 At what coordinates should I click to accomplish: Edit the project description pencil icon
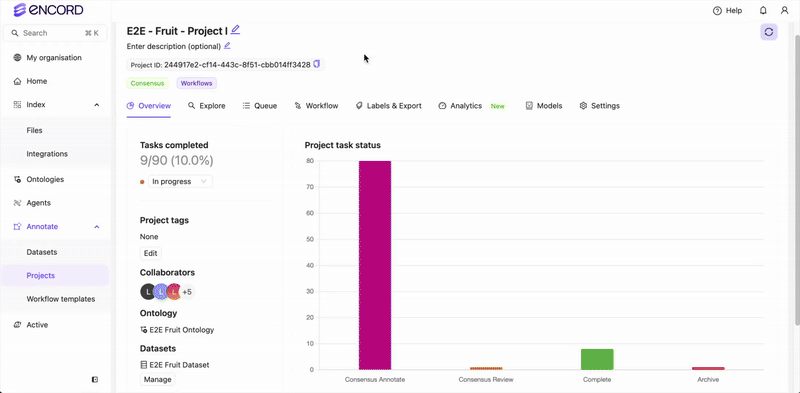pyautogui.click(x=227, y=45)
